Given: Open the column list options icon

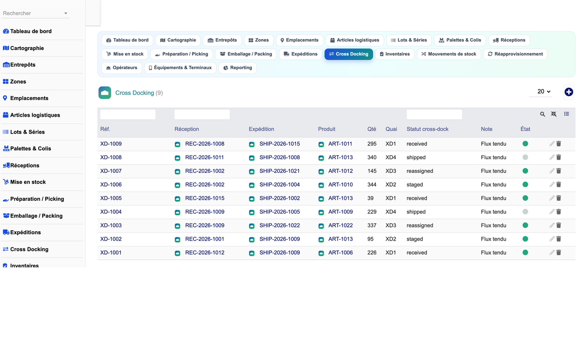Looking at the screenshot, I should tap(566, 114).
